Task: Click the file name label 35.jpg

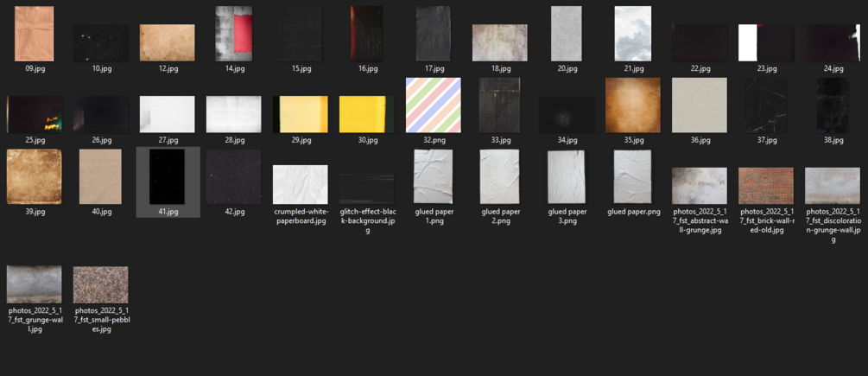Action: 633,140
